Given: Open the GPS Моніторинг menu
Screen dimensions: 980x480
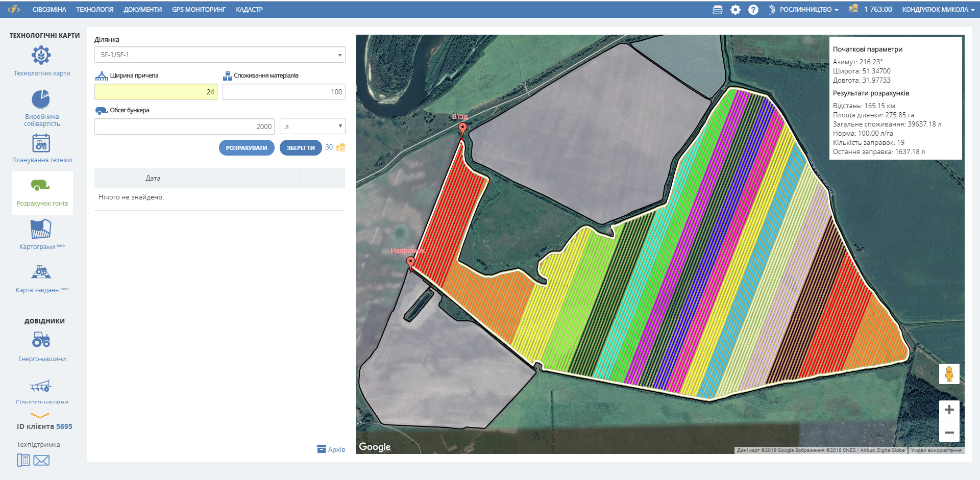Looking at the screenshot, I should [x=199, y=10].
